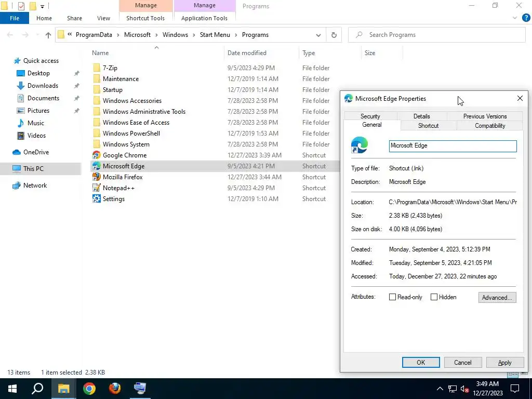Viewport: 532px width, 399px height.
Task: Open taskbar Search magnifier
Action: 37,389
